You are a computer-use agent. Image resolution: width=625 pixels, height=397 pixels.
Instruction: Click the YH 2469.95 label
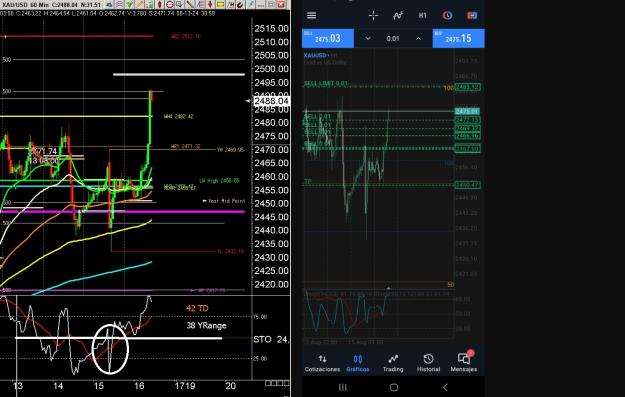pos(230,150)
